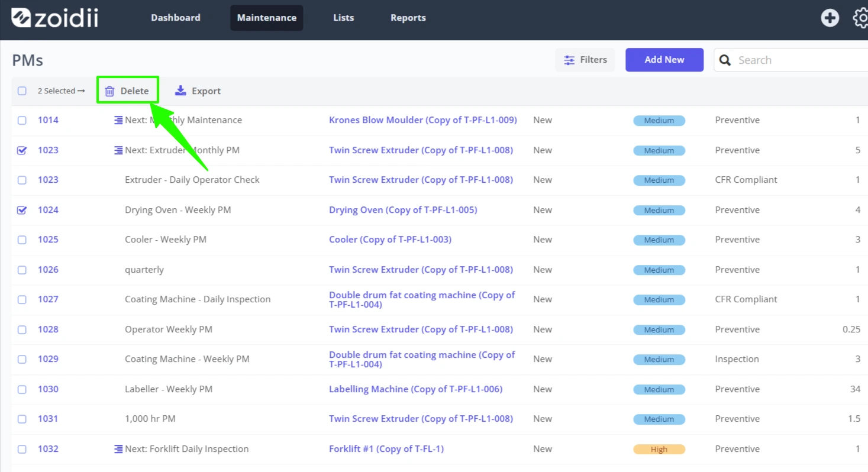This screenshot has height=472, width=868.
Task: Click the zoidii logo icon
Action: point(21,18)
